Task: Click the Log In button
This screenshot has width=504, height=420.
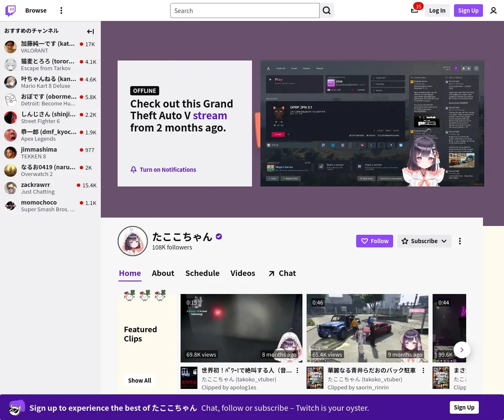Action: point(437,10)
